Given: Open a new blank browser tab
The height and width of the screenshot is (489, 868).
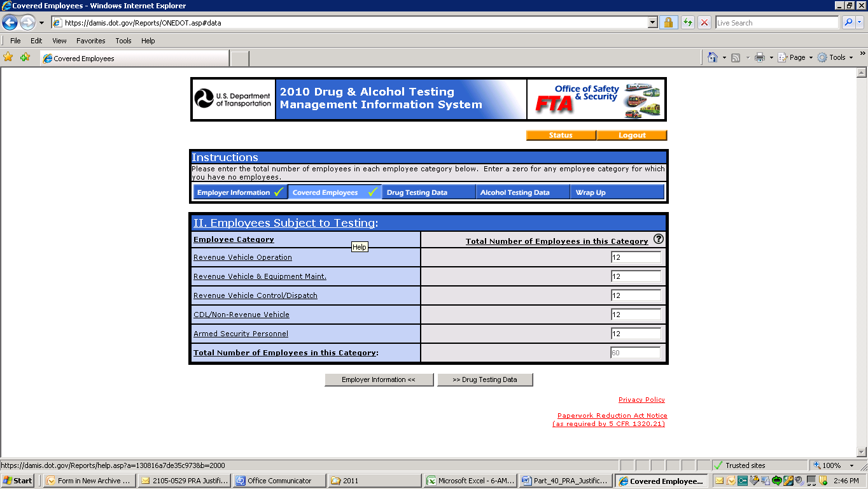Looking at the screenshot, I should coord(239,59).
